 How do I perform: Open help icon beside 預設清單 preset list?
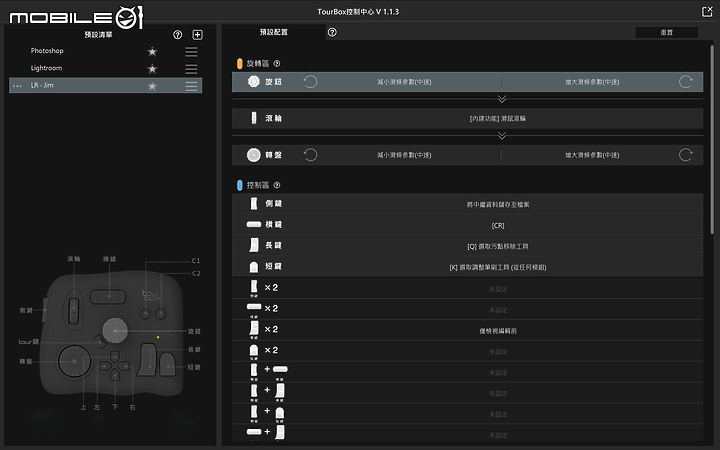pyautogui.click(x=178, y=35)
